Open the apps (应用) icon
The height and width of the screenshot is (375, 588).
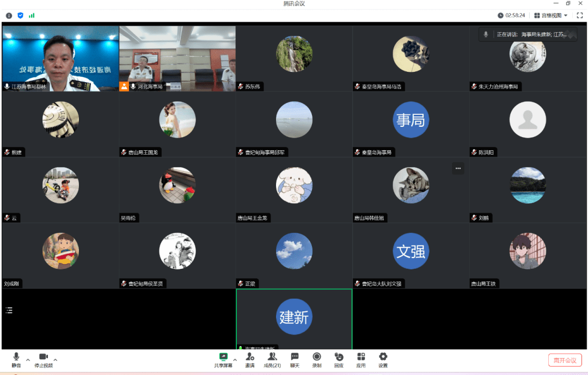pos(361,359)
